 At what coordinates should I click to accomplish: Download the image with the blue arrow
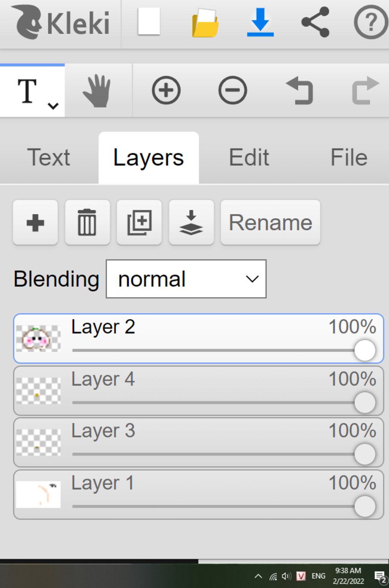[260, 23]
